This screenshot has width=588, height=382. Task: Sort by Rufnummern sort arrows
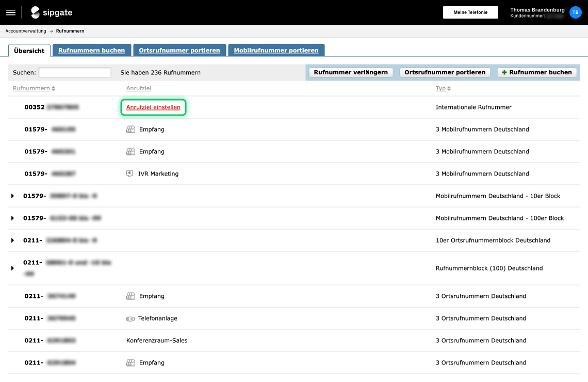(x=53, y=89)
